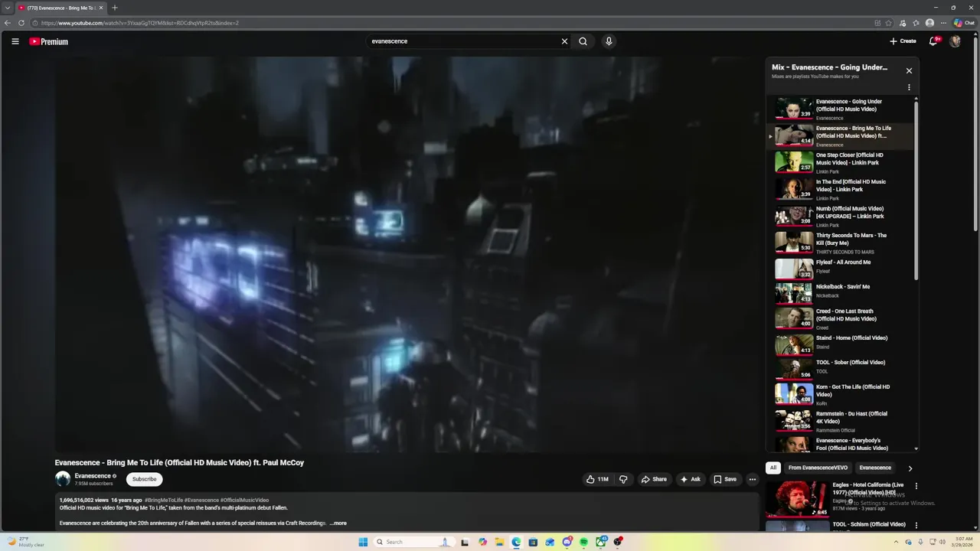Open the browser favorites list icon
980x551 pixels.
coord(916,23)
